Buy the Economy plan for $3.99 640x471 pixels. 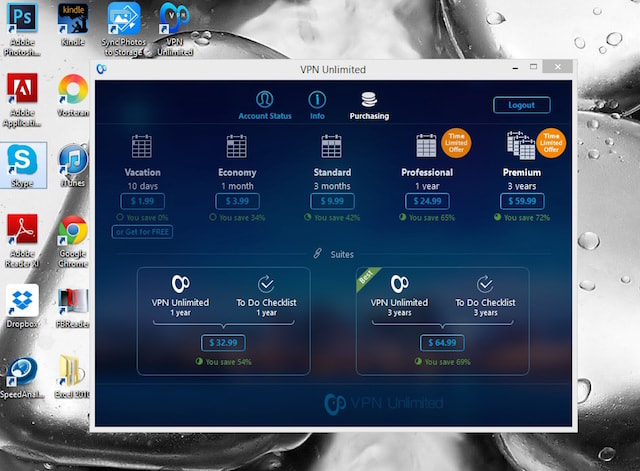pos(237,201)
